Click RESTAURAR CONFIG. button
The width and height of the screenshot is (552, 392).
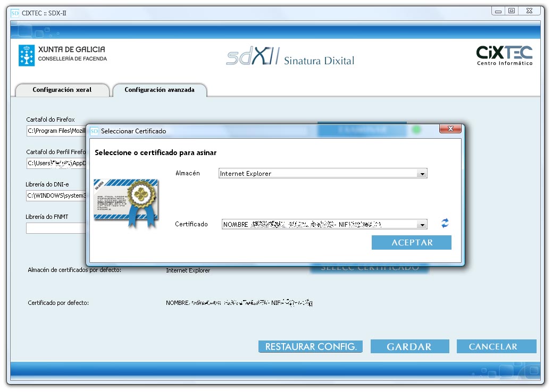pyautogui.click(x=311, y=347)
